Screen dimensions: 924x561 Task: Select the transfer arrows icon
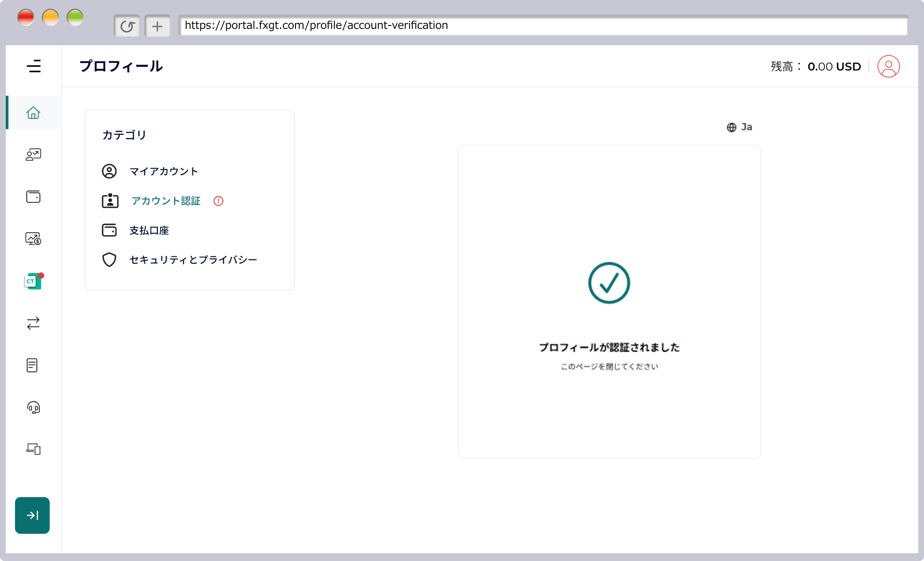[33, 323]
